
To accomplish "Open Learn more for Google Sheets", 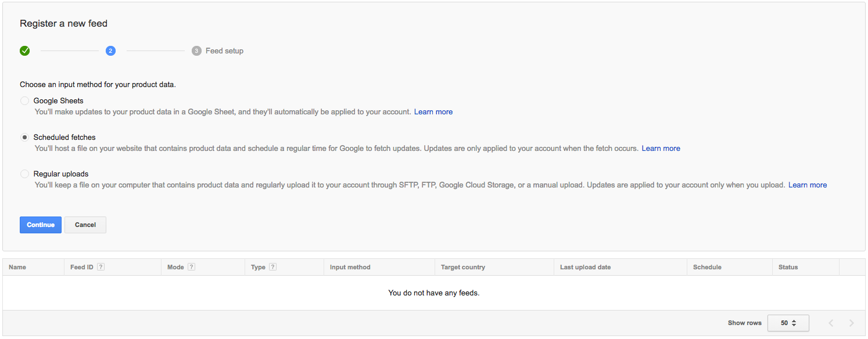I will pyautogui.click(x=433, y=111).
